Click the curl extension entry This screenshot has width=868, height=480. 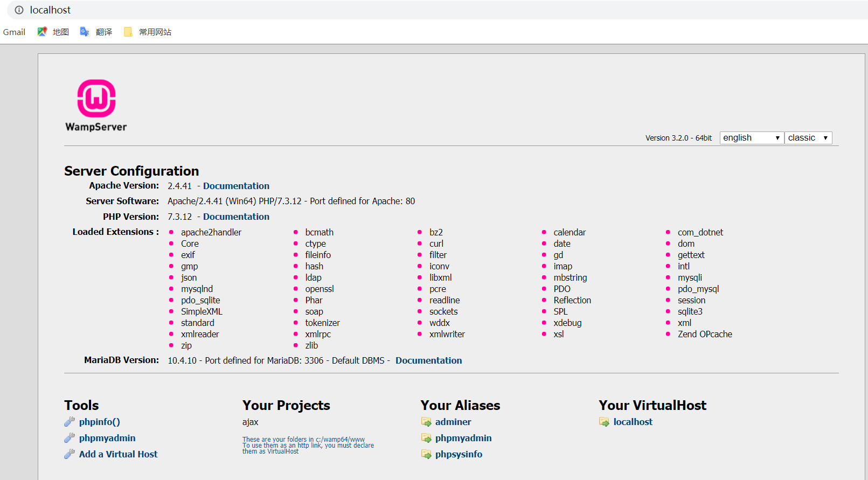point(436,244)
